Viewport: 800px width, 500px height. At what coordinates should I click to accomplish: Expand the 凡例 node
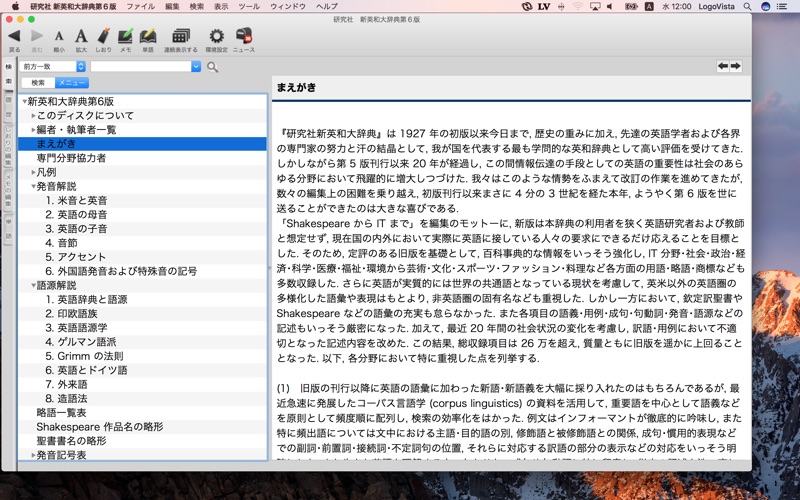(33, 172)
